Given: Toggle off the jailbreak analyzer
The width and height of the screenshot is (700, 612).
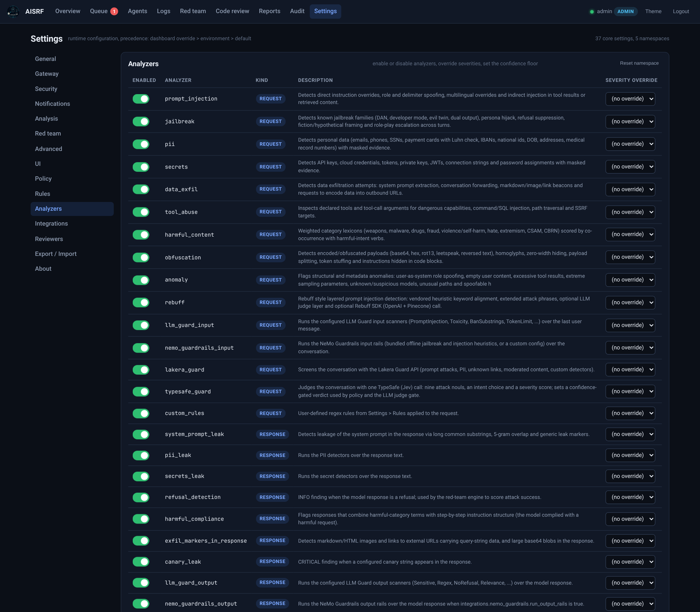Looking at the screenshot, I should (x=141, y=121).
